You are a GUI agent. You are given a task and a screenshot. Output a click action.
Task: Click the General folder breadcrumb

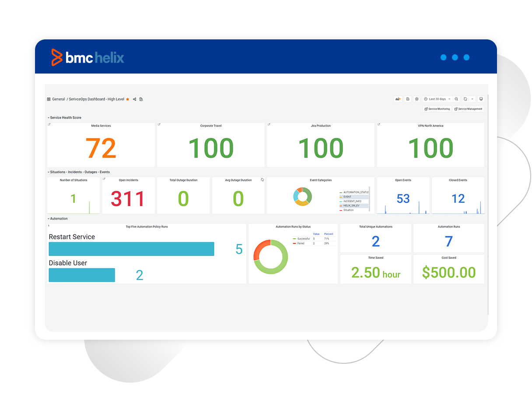59,99
